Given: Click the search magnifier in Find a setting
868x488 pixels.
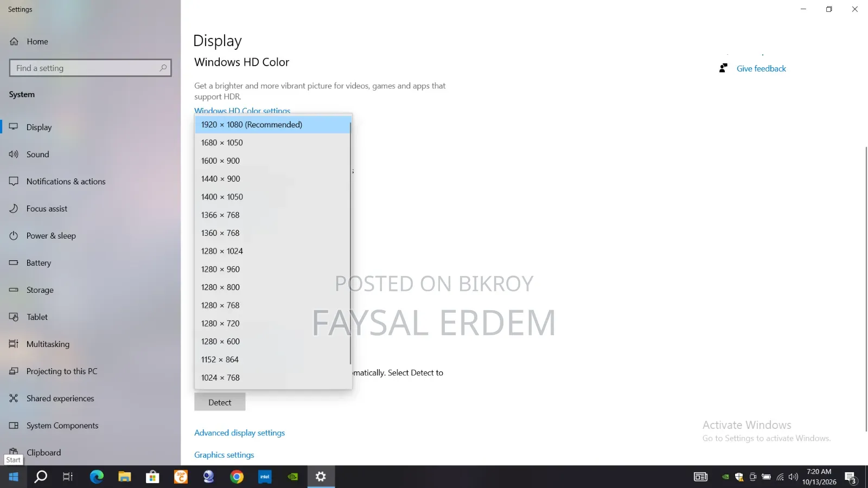Looking at the screenshot, I should tap(163, 68).
